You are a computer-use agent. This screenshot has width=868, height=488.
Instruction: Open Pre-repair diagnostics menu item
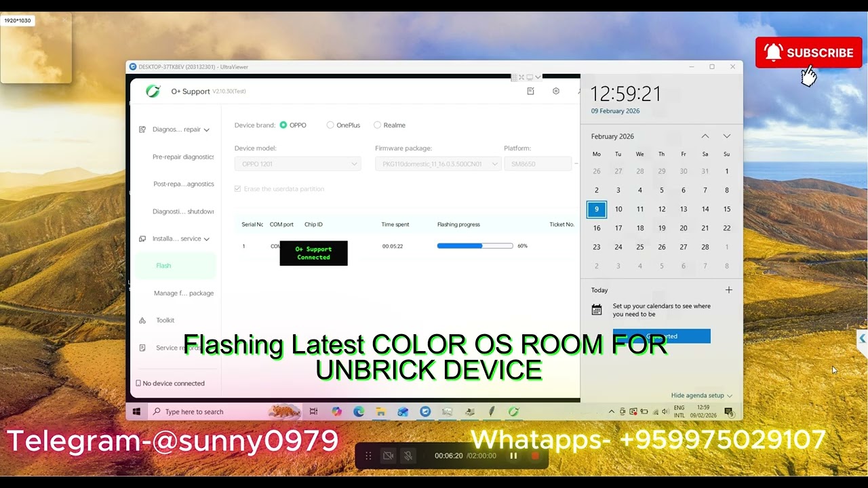tap(183, 157)
